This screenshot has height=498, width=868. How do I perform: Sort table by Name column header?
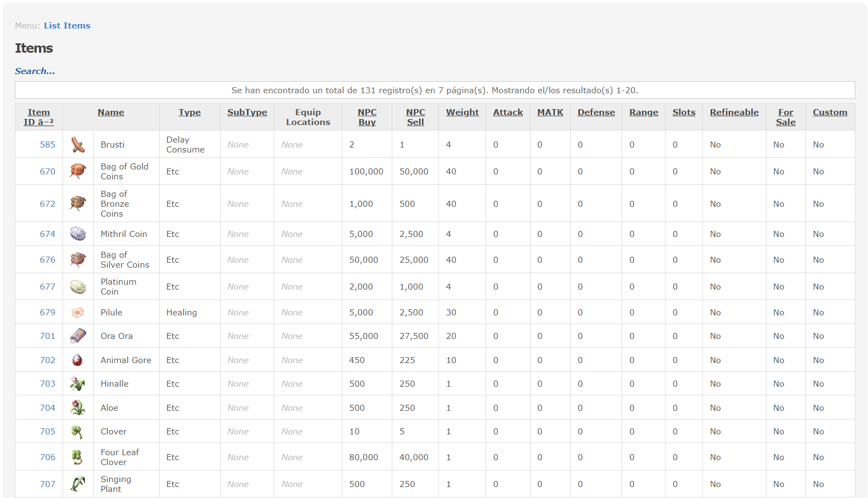(111, 112)
